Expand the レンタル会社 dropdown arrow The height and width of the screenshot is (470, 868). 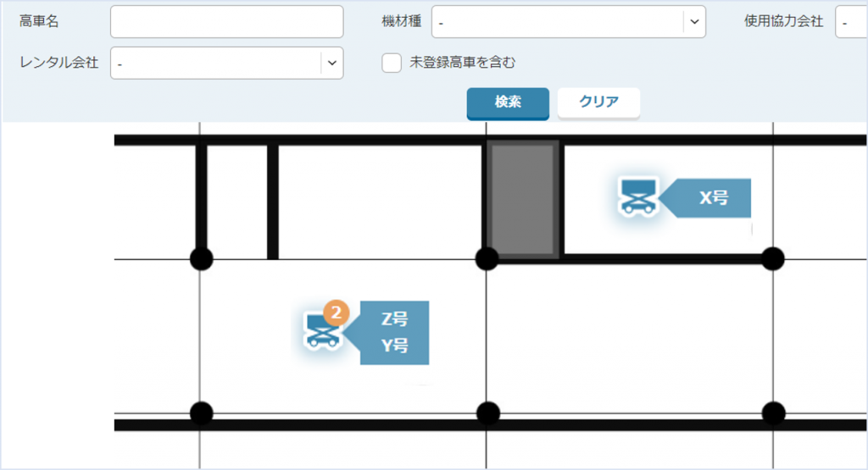click(331, 63)
